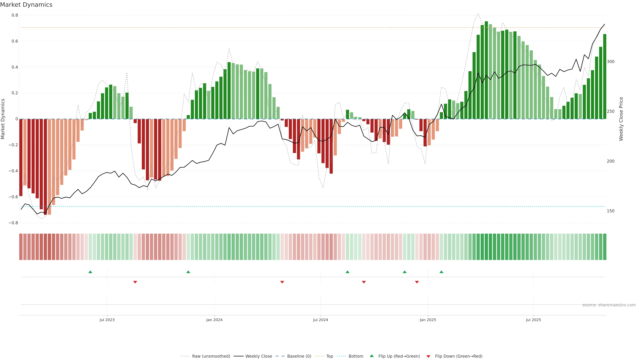Click the green flip-up marker before Jan 2024
644x362 pixels.
188,272
